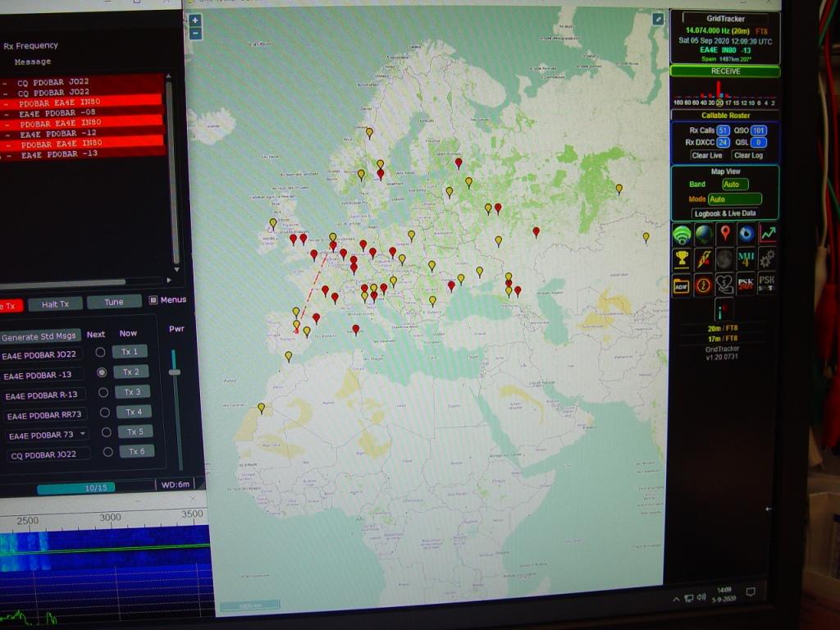Send now with Tx 5 button
Screen dimensions: 840x630
[135, 431]
